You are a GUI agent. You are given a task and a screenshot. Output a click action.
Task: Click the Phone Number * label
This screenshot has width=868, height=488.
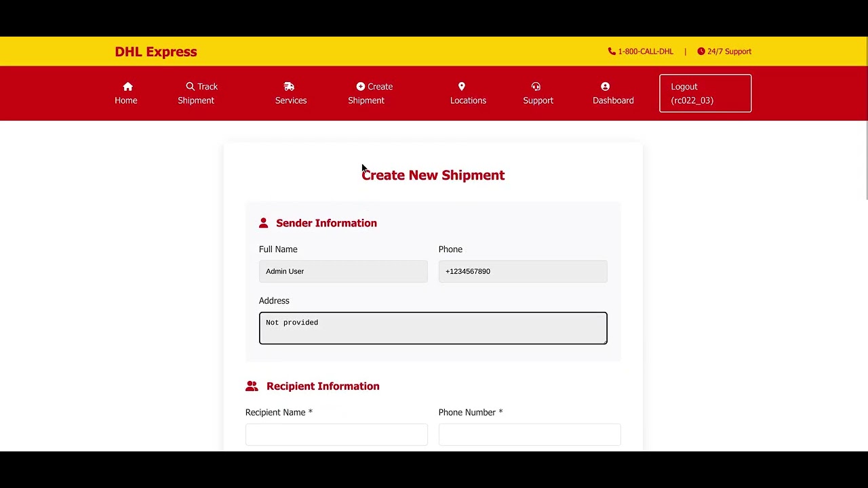(x=471, y=412)
